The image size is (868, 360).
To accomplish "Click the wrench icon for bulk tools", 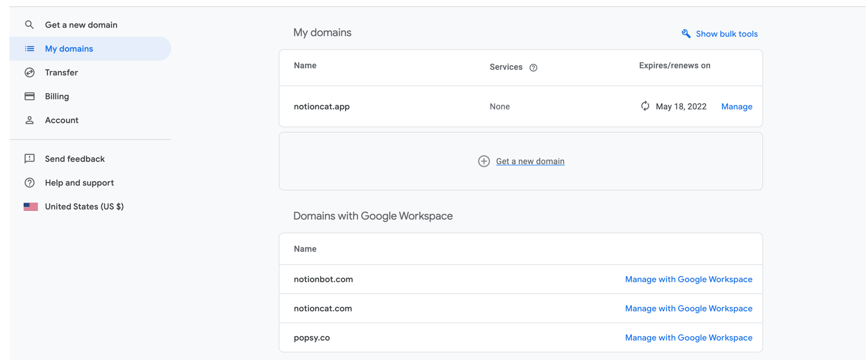I will (x=686, y=34).
